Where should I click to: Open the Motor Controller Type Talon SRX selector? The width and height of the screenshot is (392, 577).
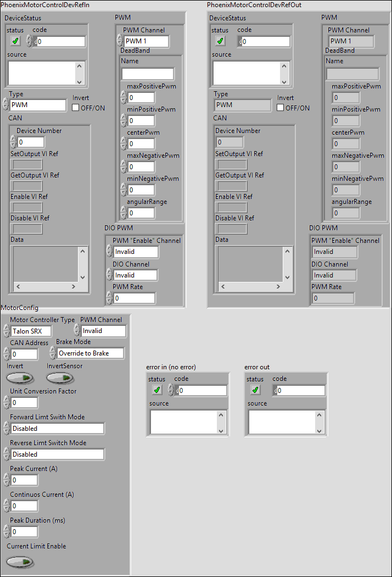(31, 331)
